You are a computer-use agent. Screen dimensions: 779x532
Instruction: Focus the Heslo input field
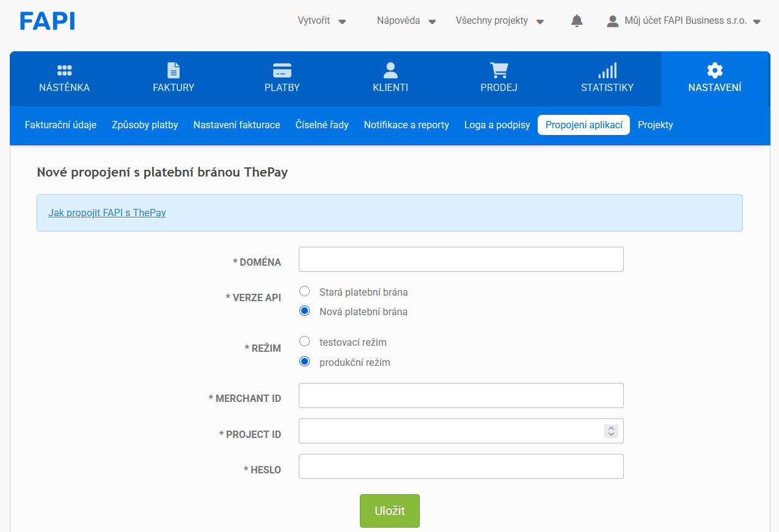461,467
